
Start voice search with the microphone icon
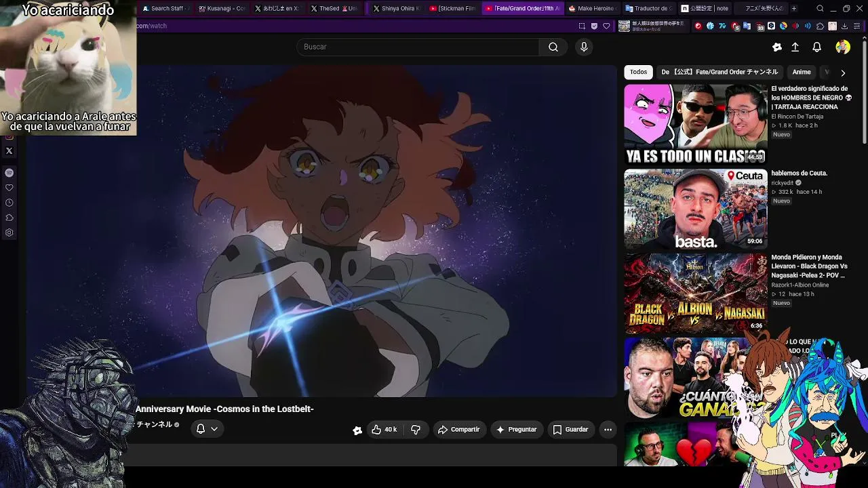[x=584, y=47]
